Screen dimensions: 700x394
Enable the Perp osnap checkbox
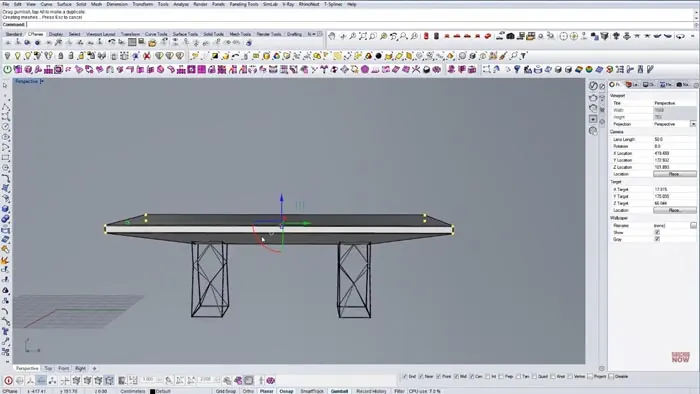501,377
